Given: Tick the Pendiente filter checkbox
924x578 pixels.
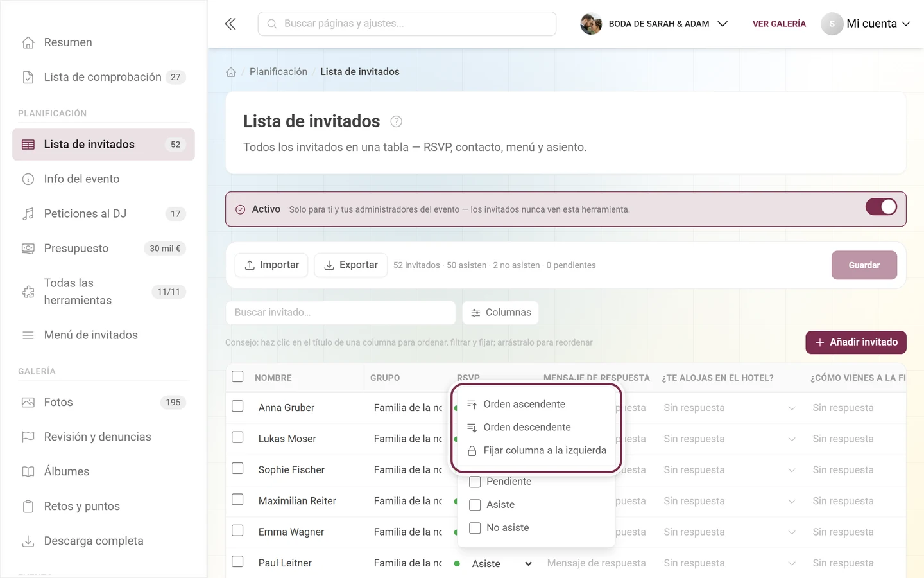Looking at the screenshot, I should coord(475,482).
